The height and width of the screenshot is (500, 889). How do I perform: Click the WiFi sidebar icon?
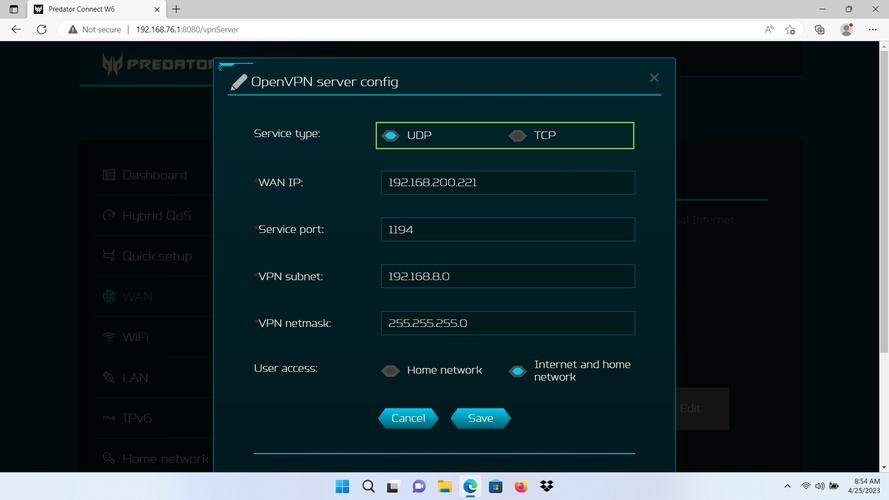coord(109,337)
